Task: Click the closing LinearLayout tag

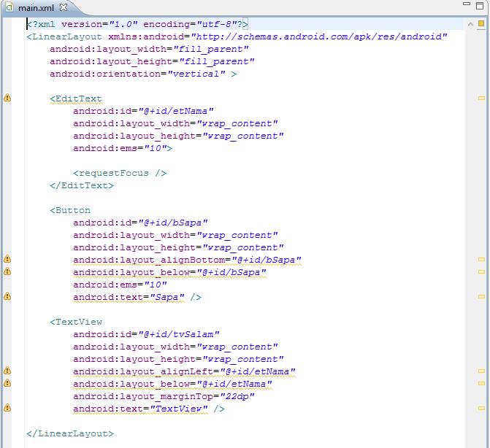Action: [70, 433]
